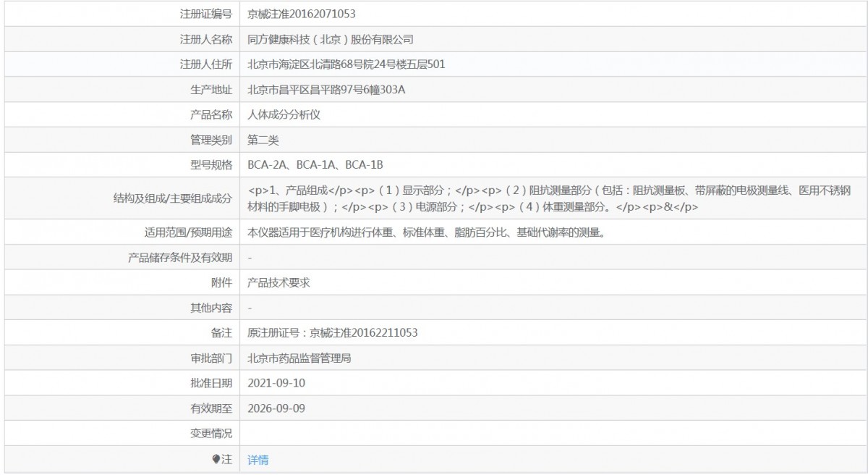Click the 注册证编号 label
Image resolution: width=868 pixels, height=475 pixels.
pyautogui.click(x=206, y=14)
